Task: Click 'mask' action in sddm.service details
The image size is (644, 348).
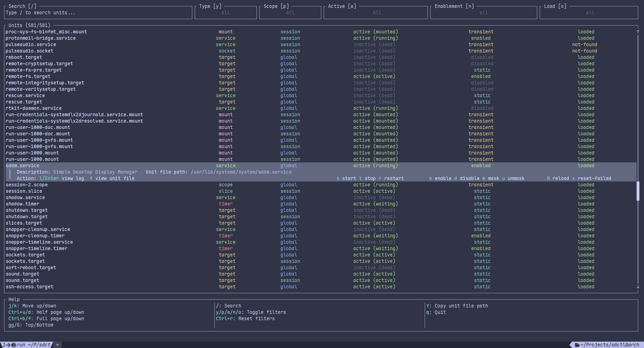Action: (491, 178)
